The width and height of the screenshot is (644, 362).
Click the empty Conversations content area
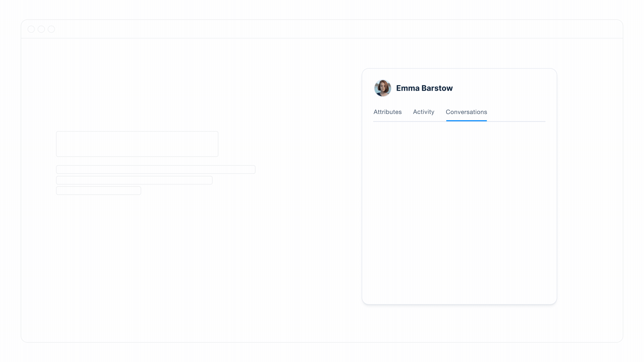(x=459, y=201)
